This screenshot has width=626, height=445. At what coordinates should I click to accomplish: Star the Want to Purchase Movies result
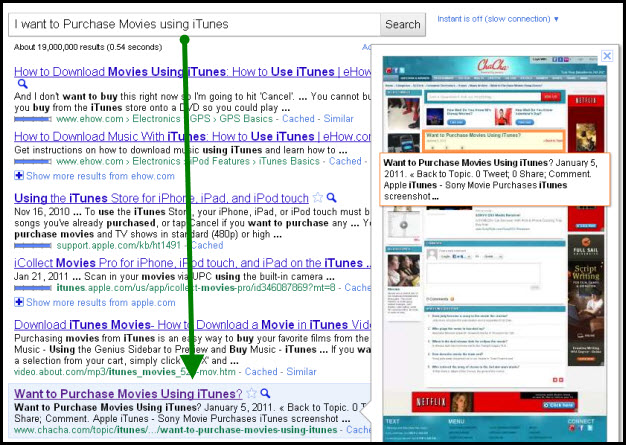coord(251,394)
